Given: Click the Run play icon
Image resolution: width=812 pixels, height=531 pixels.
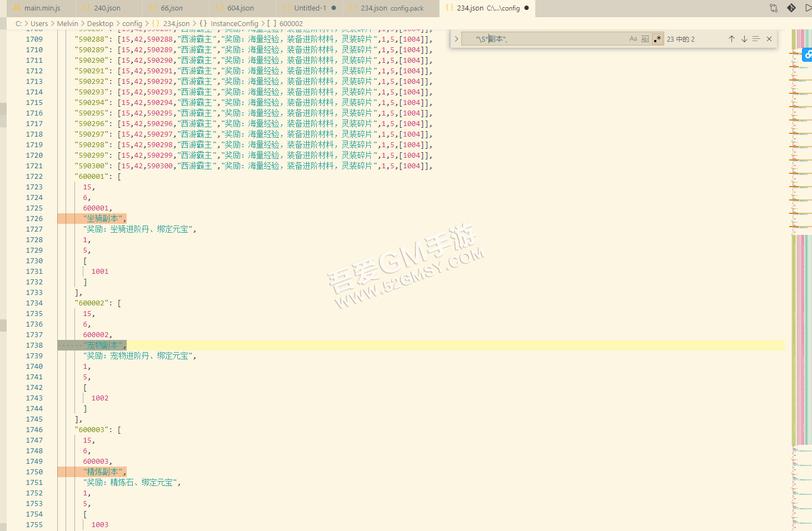Looking at the screenshot, I should 808,8.
